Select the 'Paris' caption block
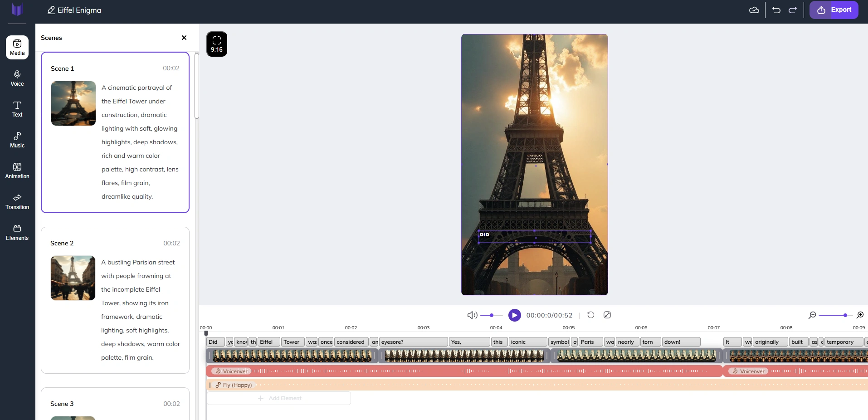Screen dimensions: 868x420 [590, 342]
